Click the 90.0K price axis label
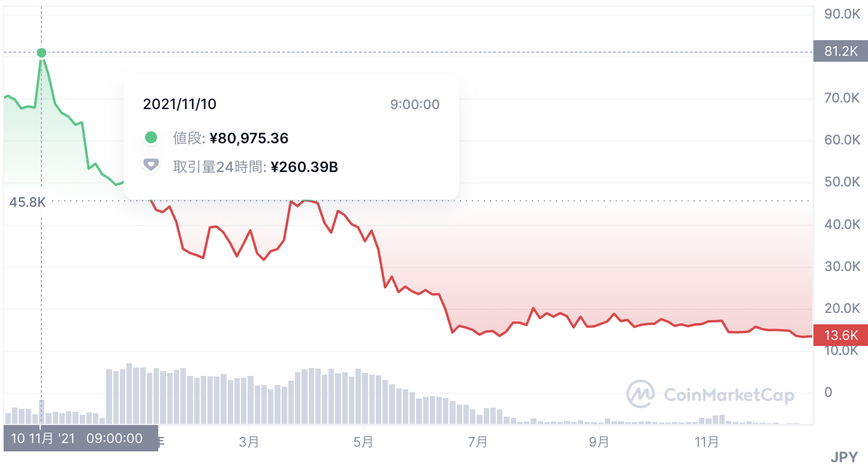The width and height of the screenshot is (868, 470). (x=842, y=14)
